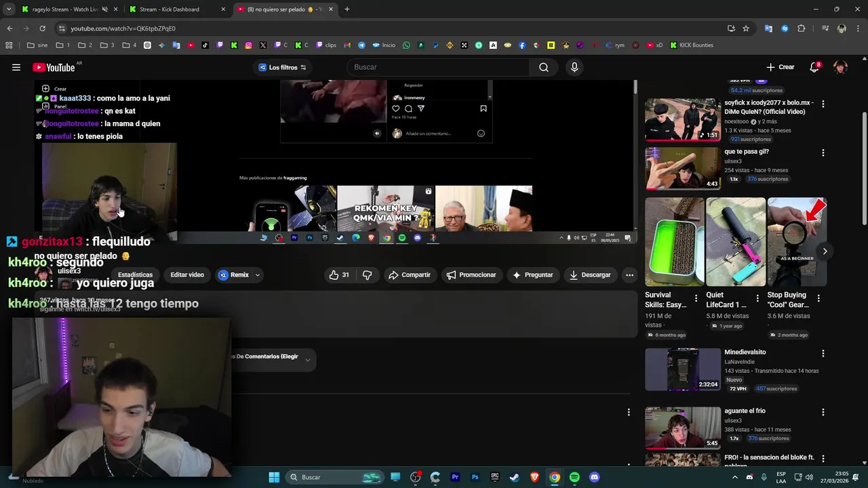
Task: Click the Windows taskbar Buscar search box
Action: (x=335, y=477)
